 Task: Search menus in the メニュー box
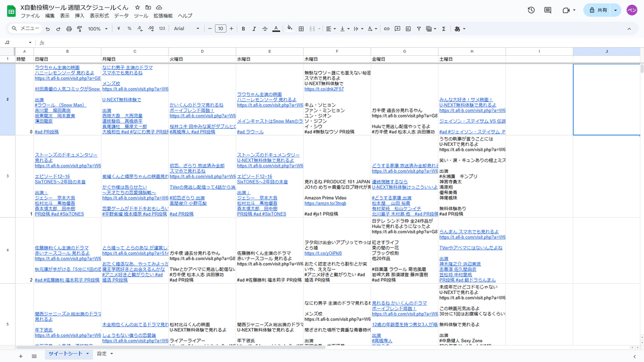pos(26,28)
